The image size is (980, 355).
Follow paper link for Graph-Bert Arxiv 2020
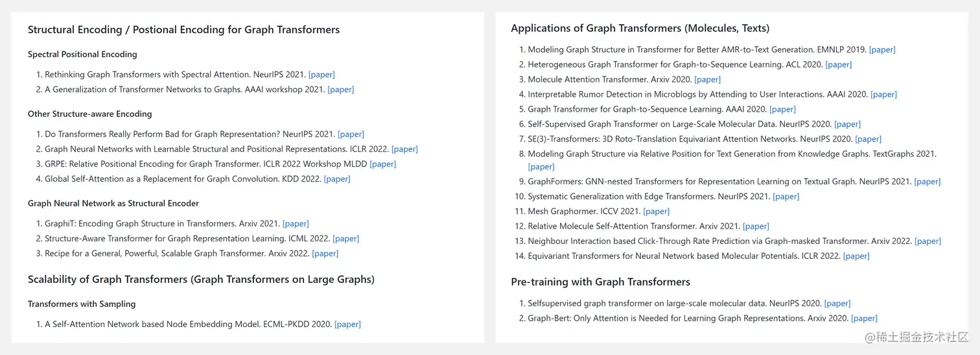click(x=865, y=319)
